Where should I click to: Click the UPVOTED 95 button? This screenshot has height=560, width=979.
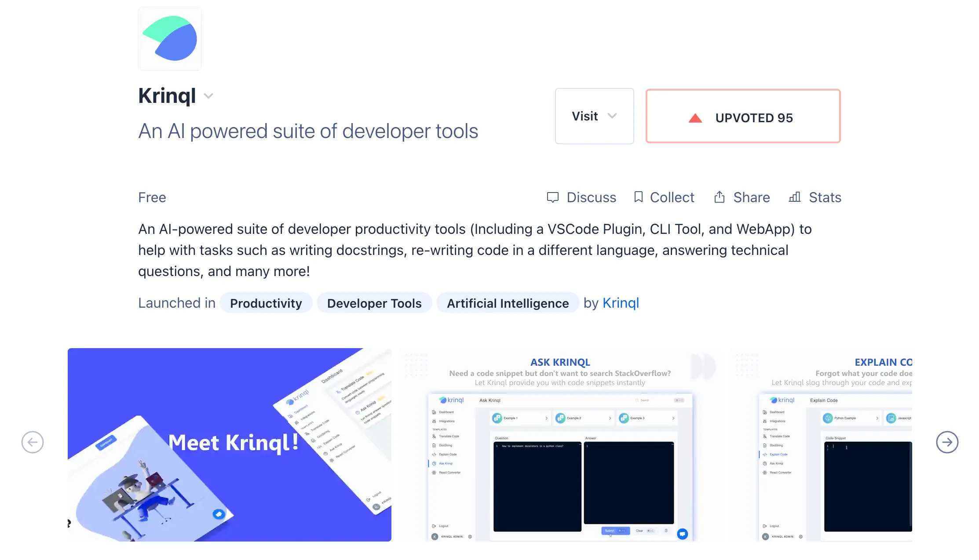(743, 116)
